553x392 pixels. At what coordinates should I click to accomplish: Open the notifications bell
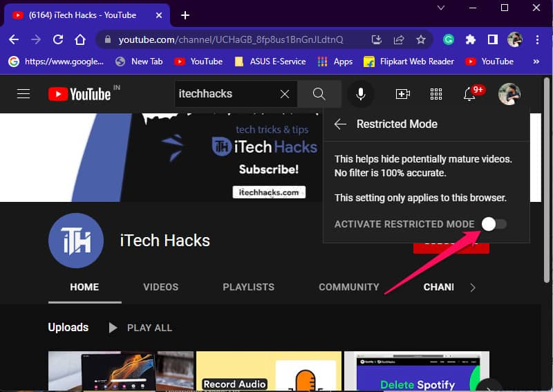point(470,94)
